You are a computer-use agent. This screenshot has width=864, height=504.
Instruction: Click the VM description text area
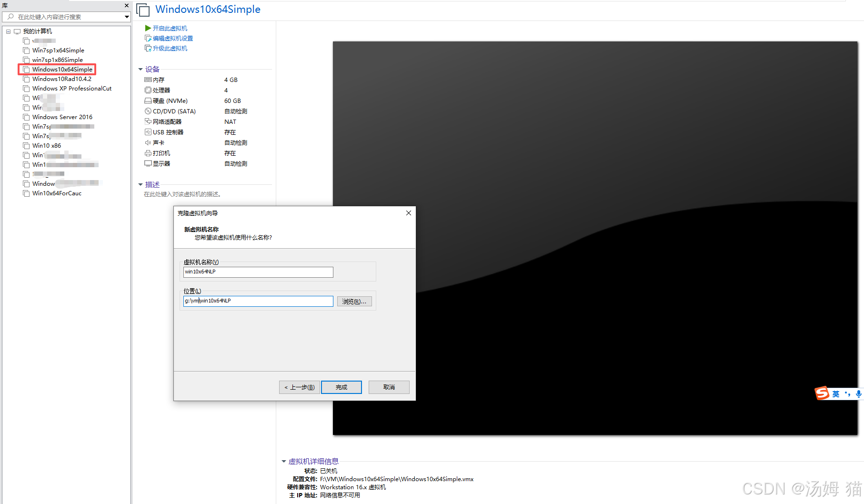coord(182,194)
